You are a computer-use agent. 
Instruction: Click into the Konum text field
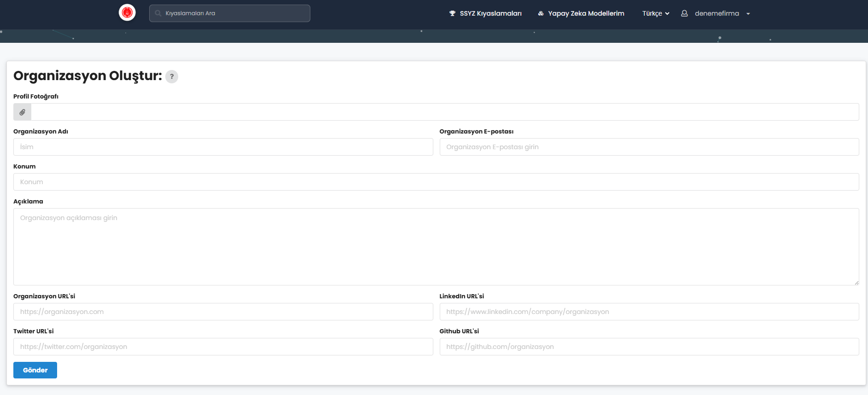[436, 182]
